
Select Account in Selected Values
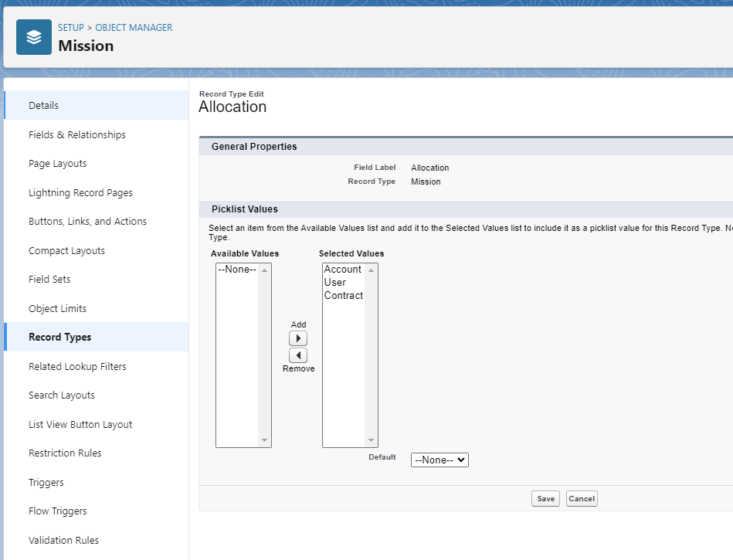pyautogui.click(x=342, y=270)
